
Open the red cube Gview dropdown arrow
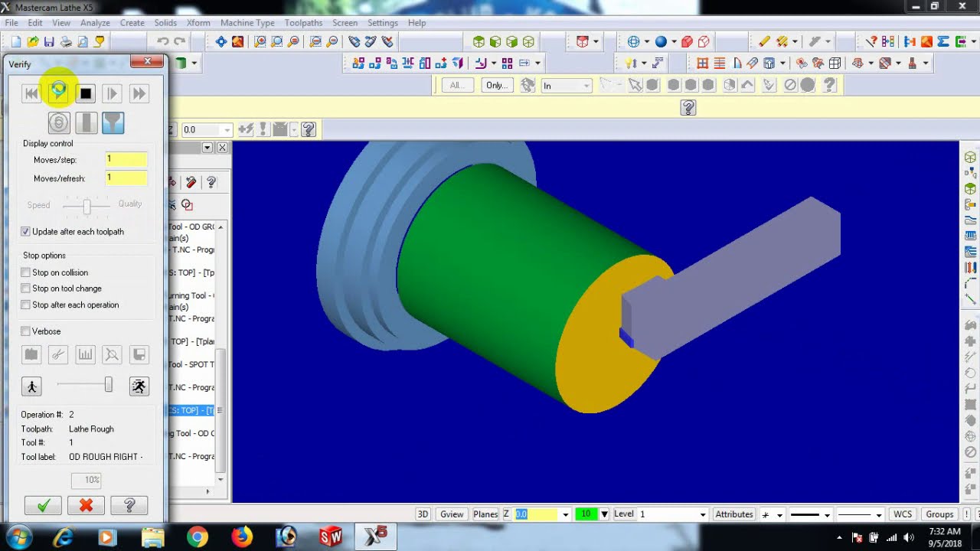pyautogui.click(x=596, y=41)
